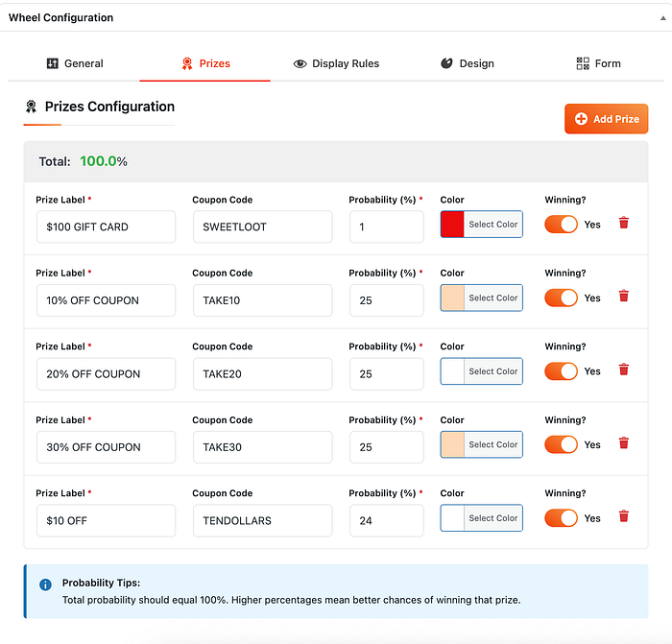Screen dimensions: 672x644
Task: Click probability field for $100 GIFT CARD
Action: [x=387, y=227]
